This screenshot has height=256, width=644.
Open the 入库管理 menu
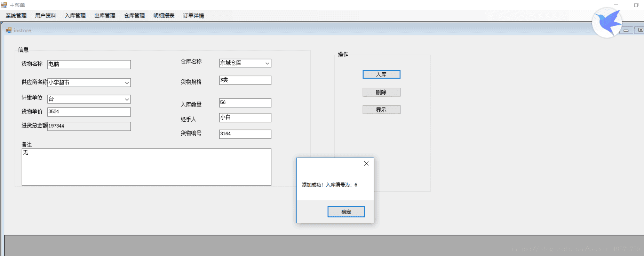coord(75,16)
